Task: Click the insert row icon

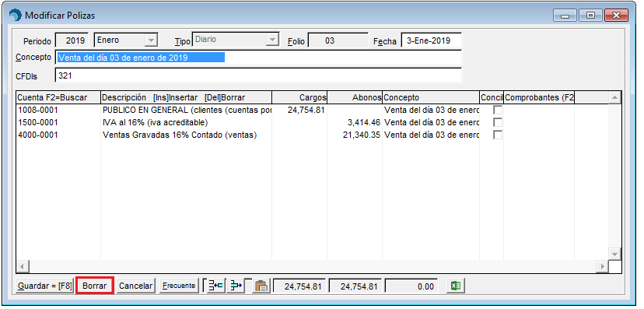Action: coord(216,286)
